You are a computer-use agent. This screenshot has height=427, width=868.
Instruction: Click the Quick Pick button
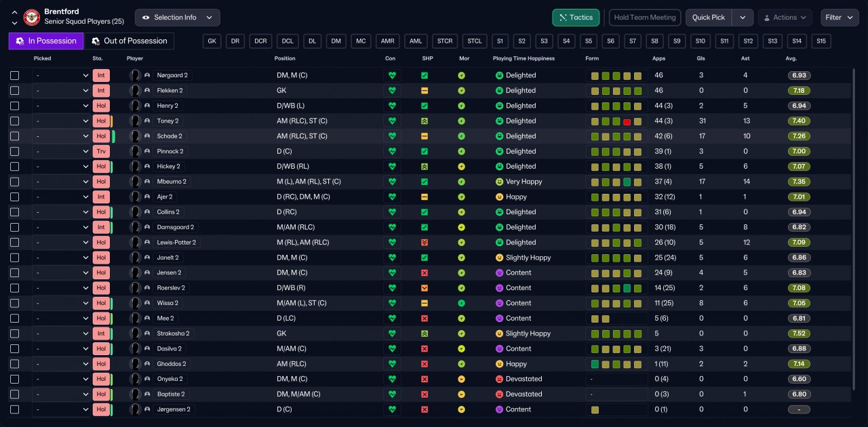(708, 18)
